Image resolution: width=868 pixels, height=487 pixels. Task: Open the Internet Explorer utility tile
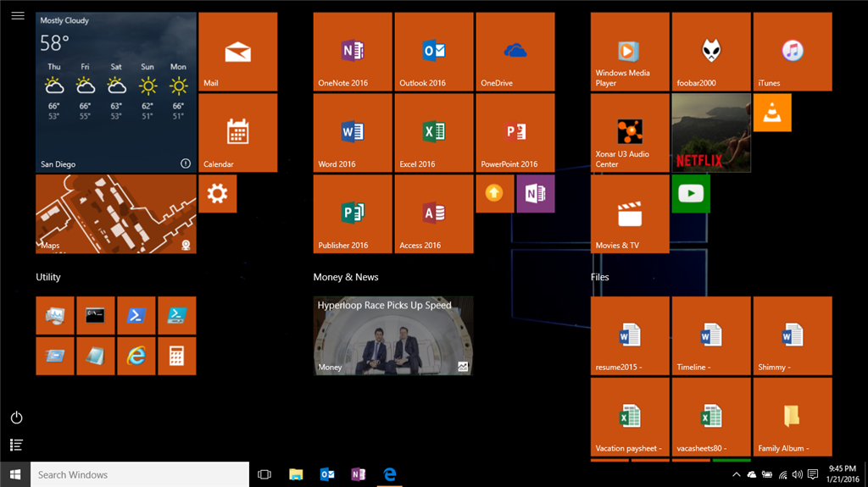pyautogui.click(x=136, y=357)
